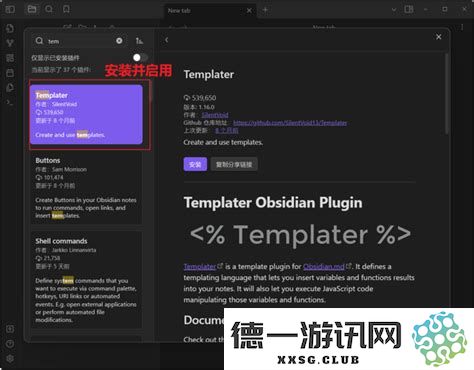Open vault switcher icon near ribbon bottom
Image resolution: width=474 pixels, height=370 pixels.
tap(10, 329)
